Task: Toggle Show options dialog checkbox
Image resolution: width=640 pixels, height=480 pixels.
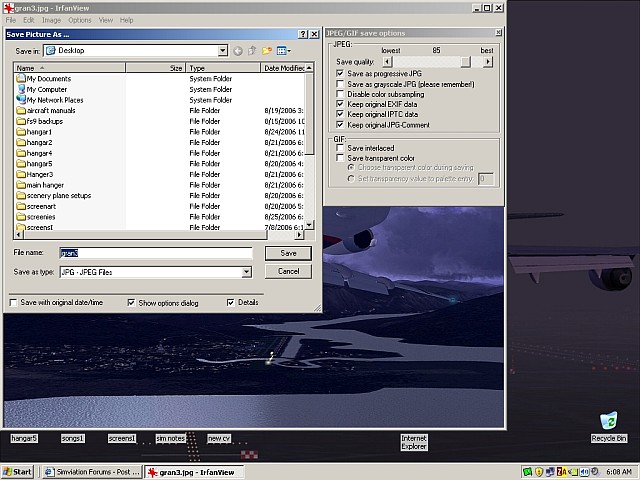Action: 131,303
